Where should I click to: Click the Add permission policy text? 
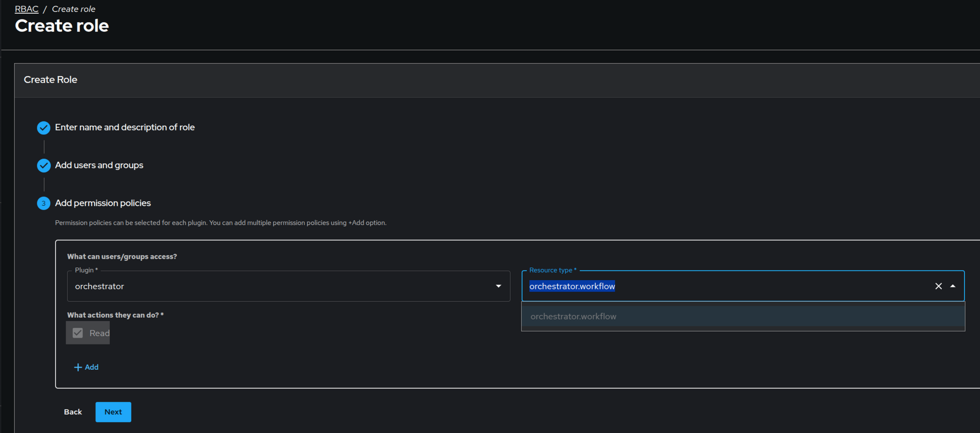click(92, 367)
